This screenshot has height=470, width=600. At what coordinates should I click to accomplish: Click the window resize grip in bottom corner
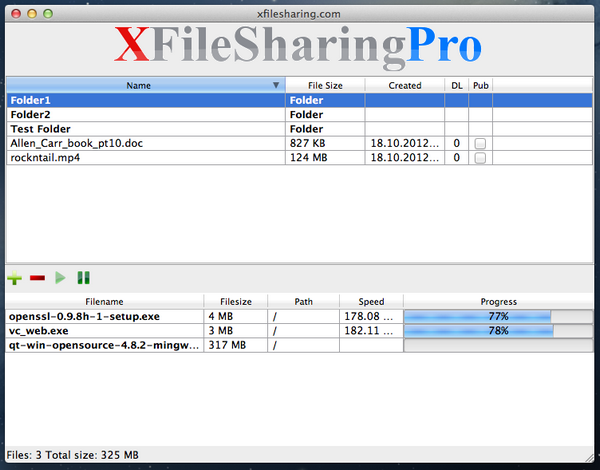pyautogui.click(x=589, y=457)
